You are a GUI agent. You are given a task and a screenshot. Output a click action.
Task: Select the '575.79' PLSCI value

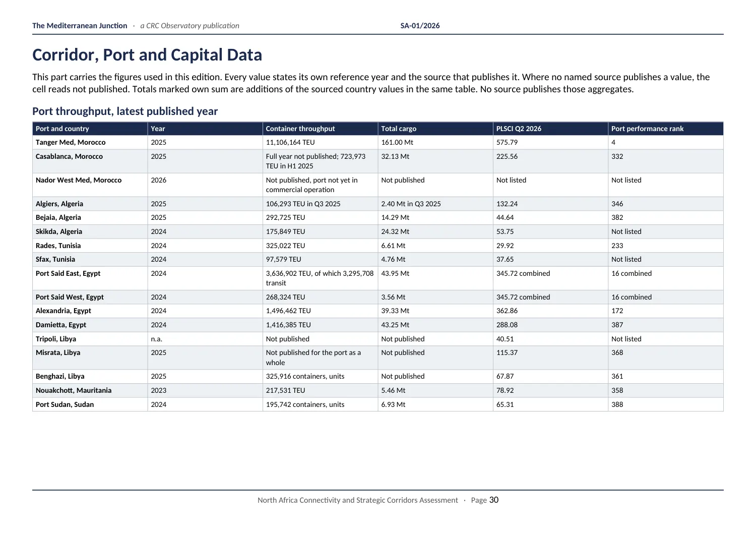click(507, 143)
